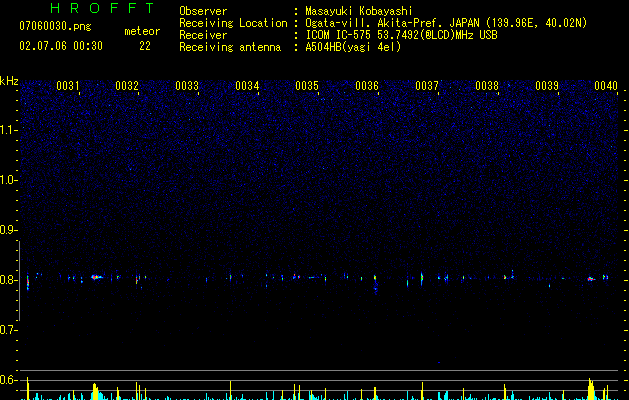Viewport: 629px width, 400px height.
Task: Click the 0034 time marker
Action: [247, 85]
